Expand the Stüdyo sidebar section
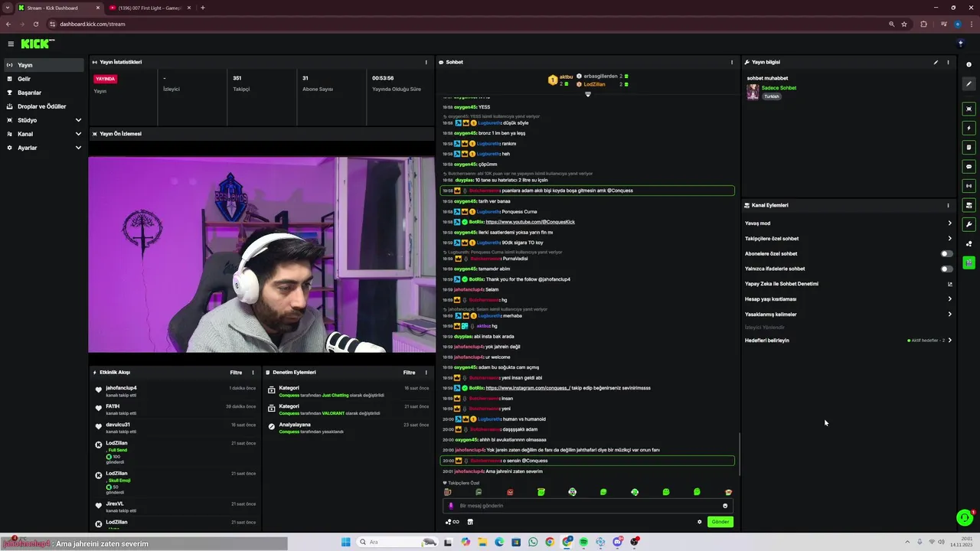Screen dimensions: 980x551 pyautogui.click(x=42, y=120)
